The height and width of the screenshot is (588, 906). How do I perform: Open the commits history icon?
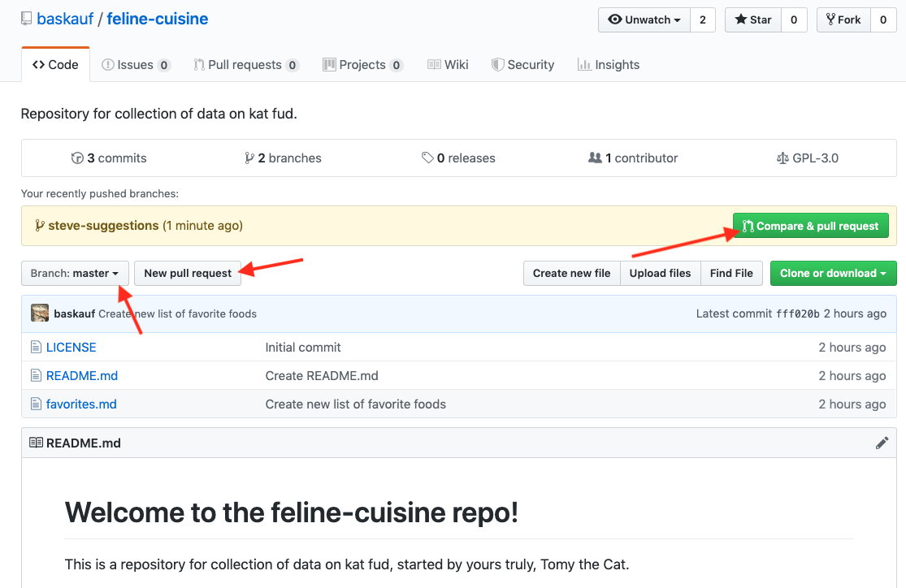pyautogui.click(x=77, y=158)
